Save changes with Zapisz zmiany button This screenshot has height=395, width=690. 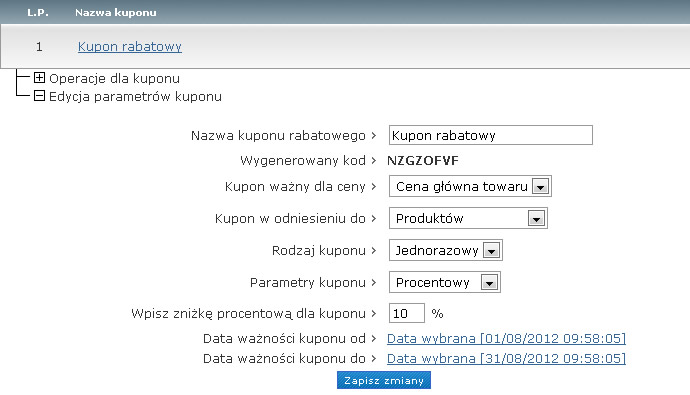click(384, 380)
